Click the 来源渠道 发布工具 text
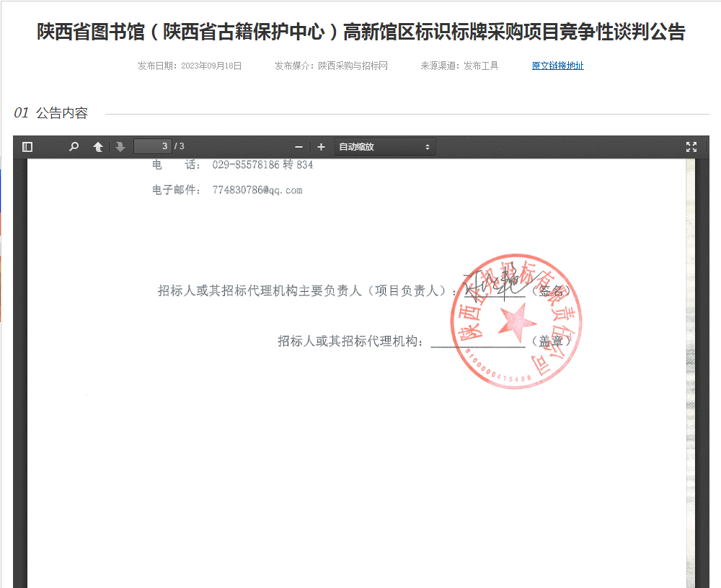The image size is (721, 588). [459, 66]
